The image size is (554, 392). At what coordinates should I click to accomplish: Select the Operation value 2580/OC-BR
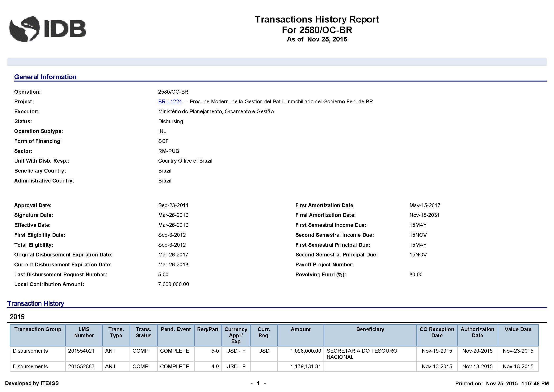(173, 92)
